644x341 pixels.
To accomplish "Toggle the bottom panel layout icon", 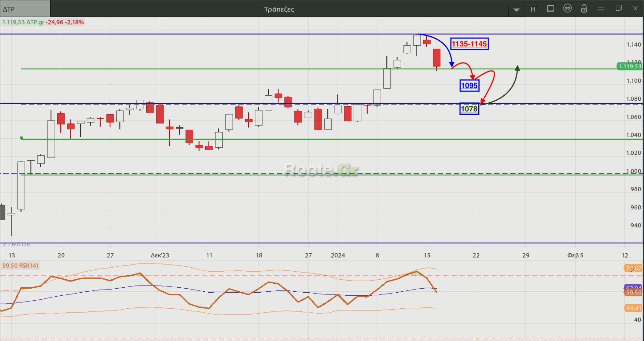I will tap(550, 9).
